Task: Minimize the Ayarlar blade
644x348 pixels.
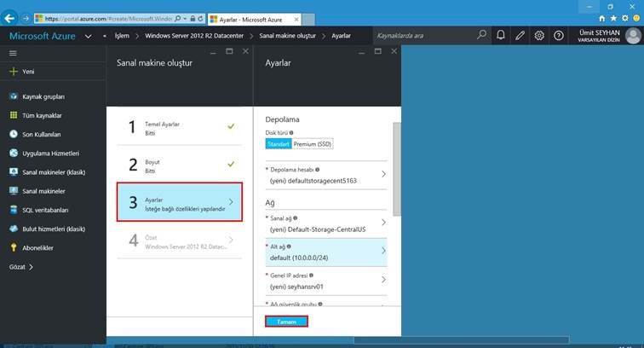Action: [x=361, y=52]
